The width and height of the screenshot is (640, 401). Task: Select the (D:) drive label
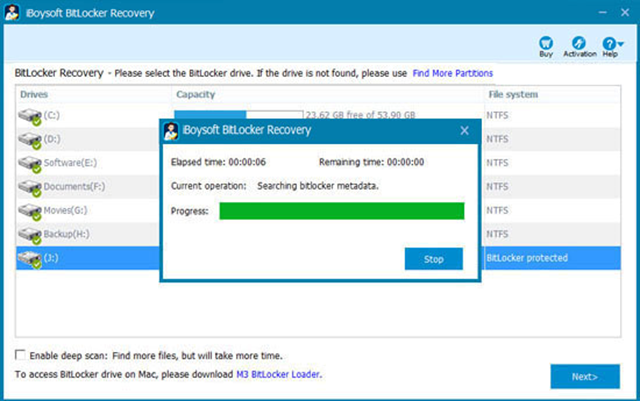52,139
